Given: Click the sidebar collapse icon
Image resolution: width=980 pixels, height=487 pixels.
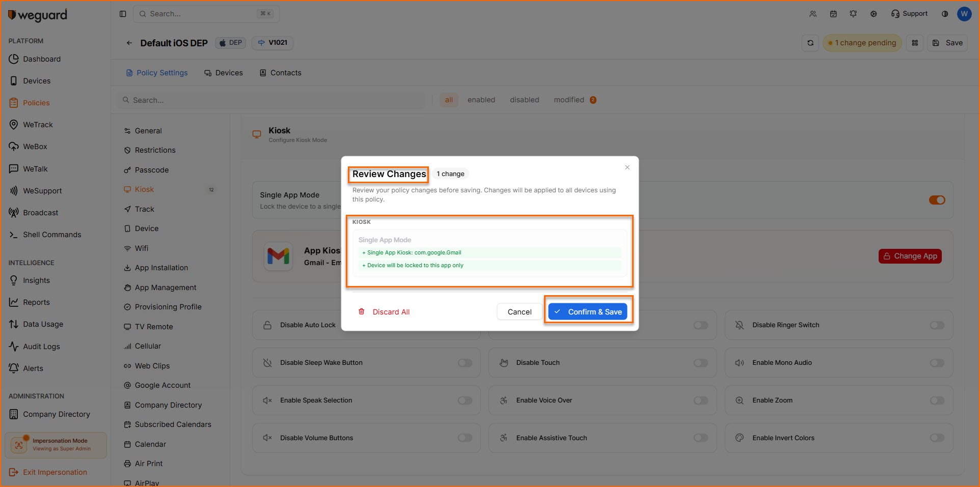Looking at the screenshot, I should click(123, 14).
